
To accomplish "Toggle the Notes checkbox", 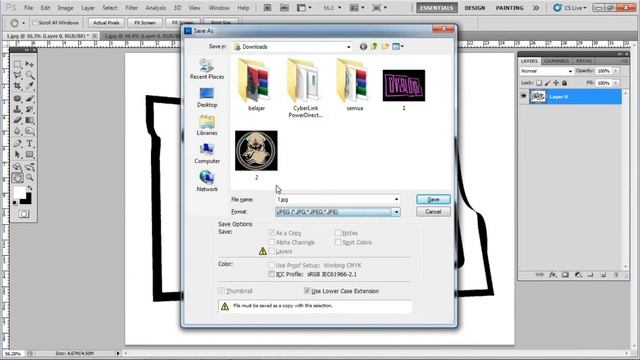I will point(338,233).
